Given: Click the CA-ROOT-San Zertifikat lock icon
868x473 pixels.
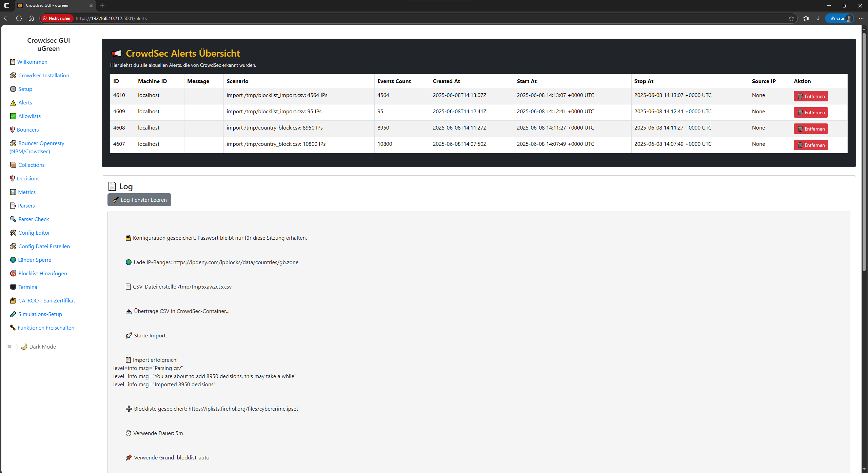Looking at the screenshot, I should (x=13, y=300).
